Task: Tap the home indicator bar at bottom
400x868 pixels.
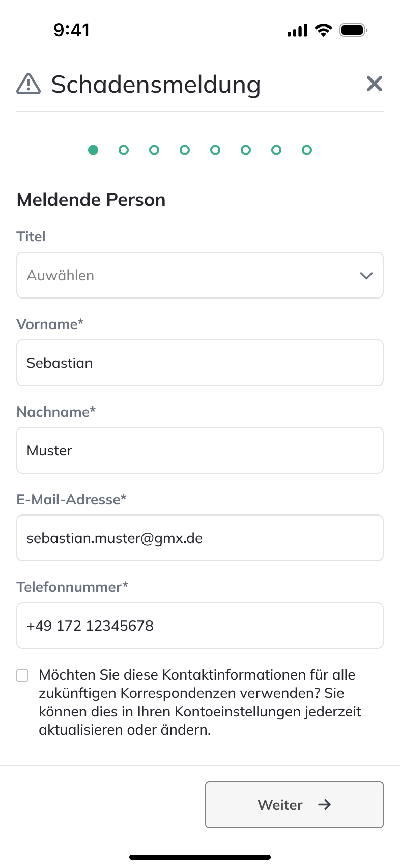Action: pyautogui.click(x=200, y=857)
